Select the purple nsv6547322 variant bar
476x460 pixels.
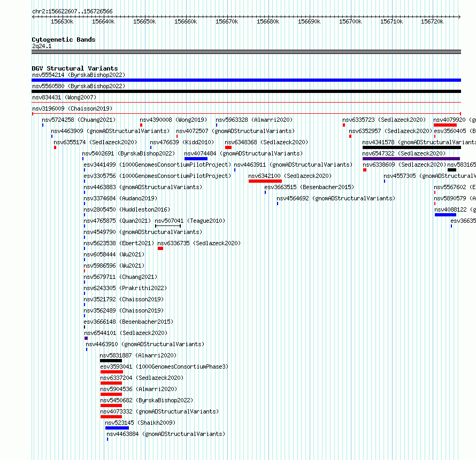pos(411,159)
